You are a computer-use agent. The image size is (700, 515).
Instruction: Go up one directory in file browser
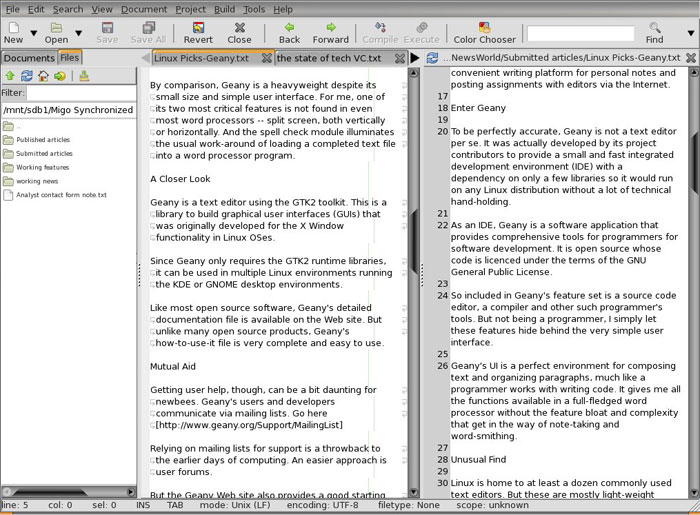pos(10,76)
